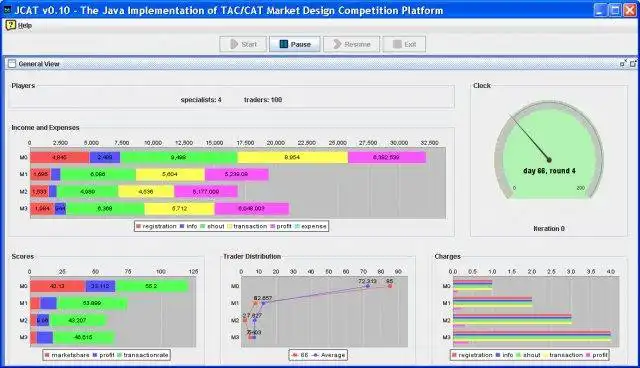Viewport: 640px width, 368px height.
Task: Click transaction swatch in Income and Expenses legend
Action: (229, 226)
